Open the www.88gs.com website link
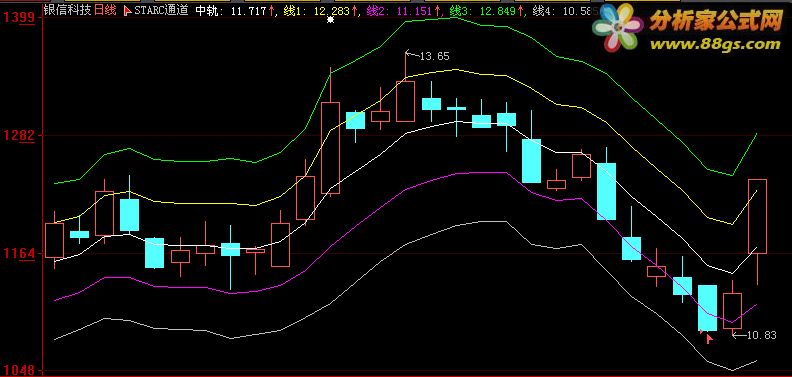 point(716,44)
